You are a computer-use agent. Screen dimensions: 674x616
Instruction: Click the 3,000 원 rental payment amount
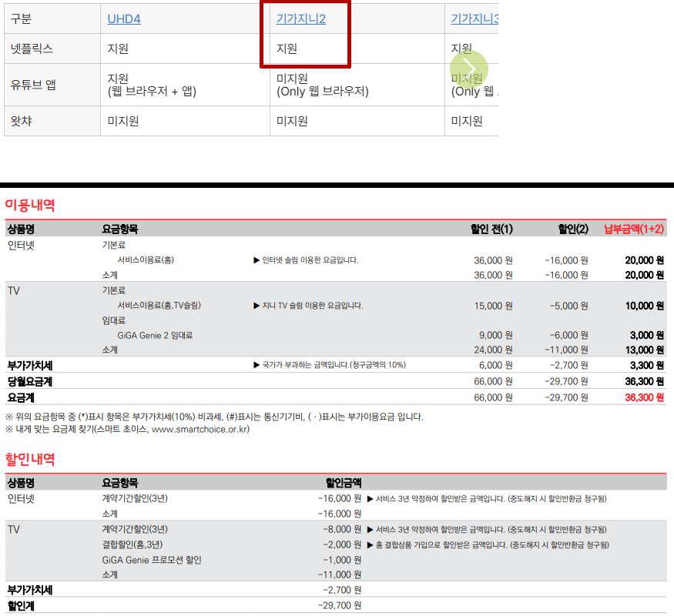(x=646, y=335)
